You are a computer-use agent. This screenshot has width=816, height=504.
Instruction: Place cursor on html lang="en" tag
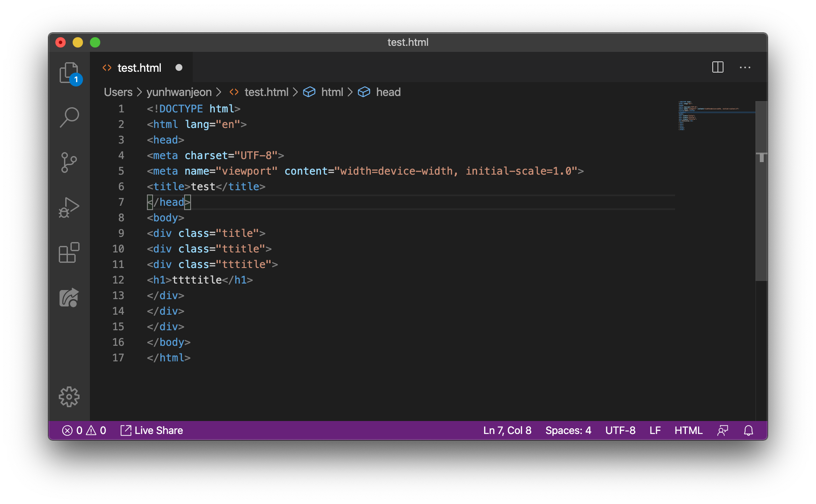pyautogui.click(x=197, y=124)
